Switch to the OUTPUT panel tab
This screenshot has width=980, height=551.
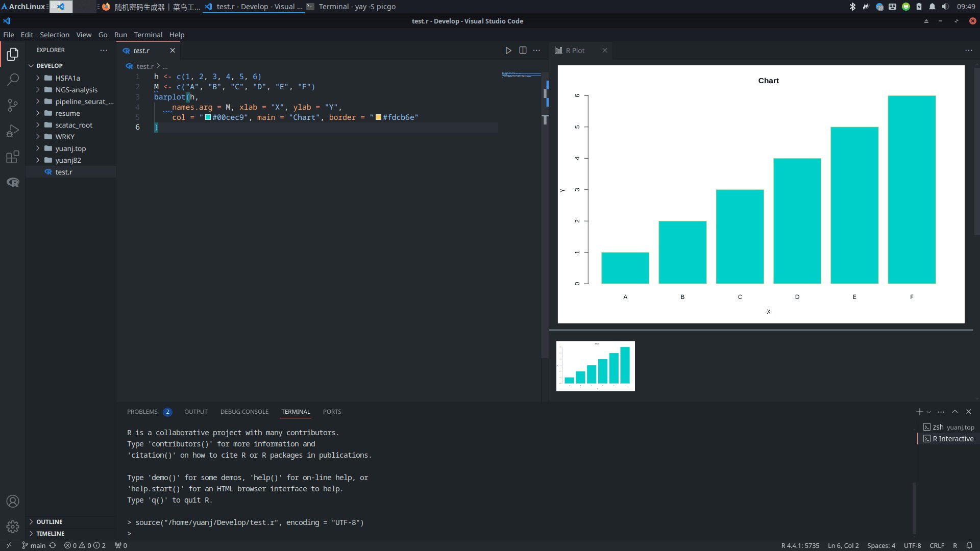pos(196,412)
